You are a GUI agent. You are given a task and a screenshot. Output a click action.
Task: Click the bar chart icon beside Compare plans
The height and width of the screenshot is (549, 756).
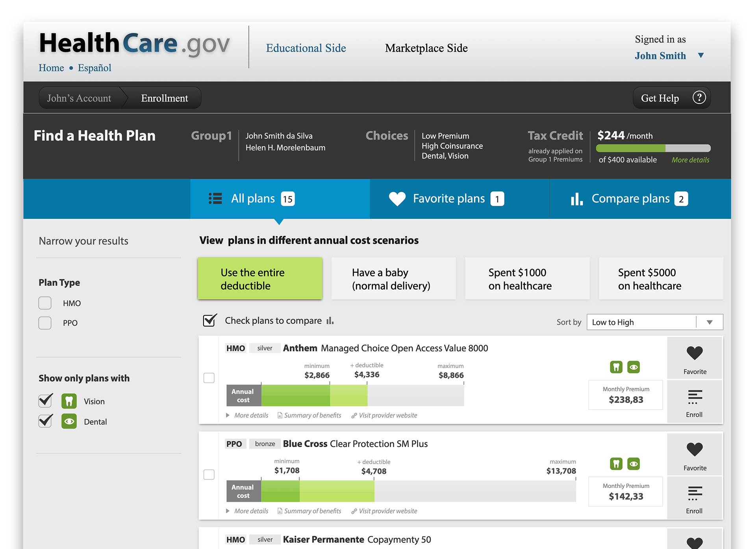[577, 199]
